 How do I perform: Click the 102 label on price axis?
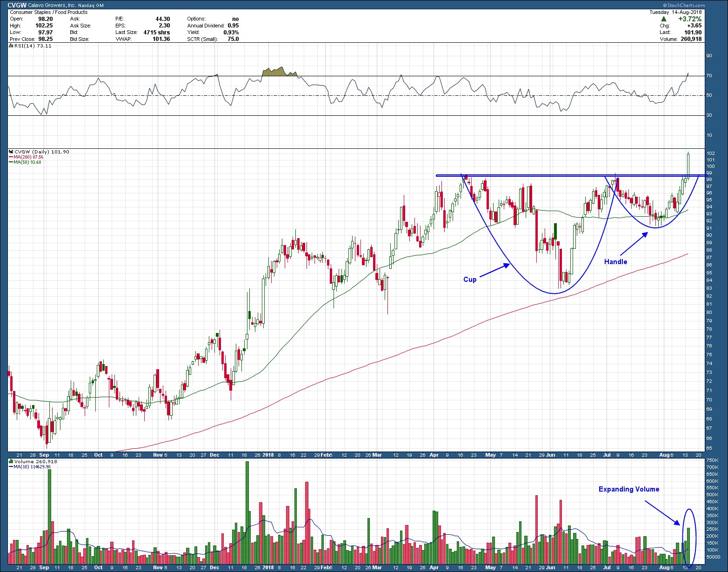[x=710, y=153]
